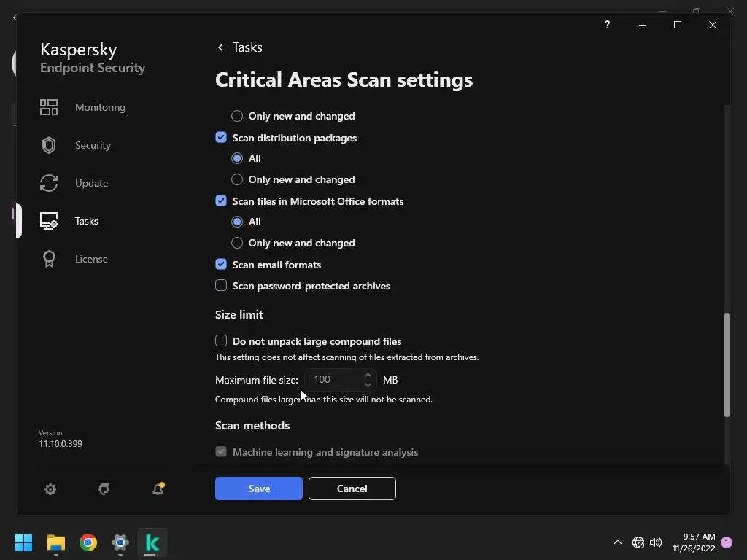Save the scan settings

tap(258, 489)
